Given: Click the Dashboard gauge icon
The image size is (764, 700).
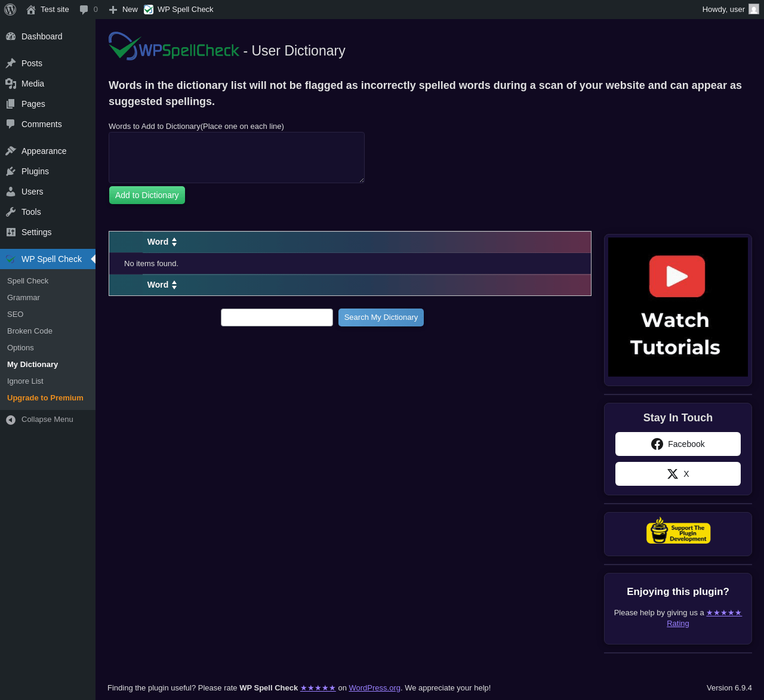Looking at the screenshot, I should (x=11, y=36).
